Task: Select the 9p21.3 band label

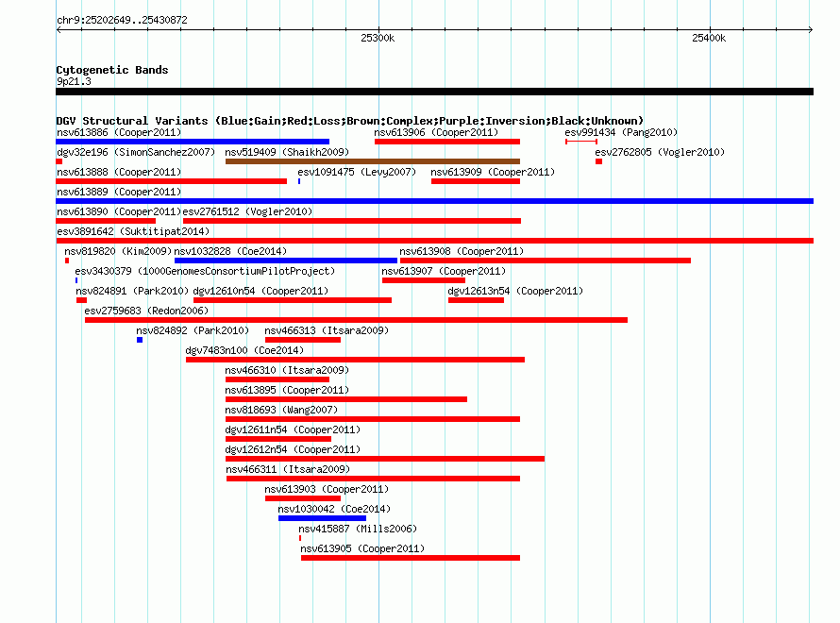Action: pos(74,81)
